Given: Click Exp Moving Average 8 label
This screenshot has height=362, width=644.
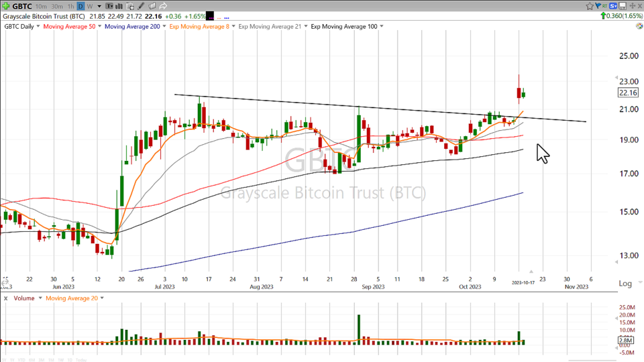Looking at the screenshot, I should coord(199,26).
